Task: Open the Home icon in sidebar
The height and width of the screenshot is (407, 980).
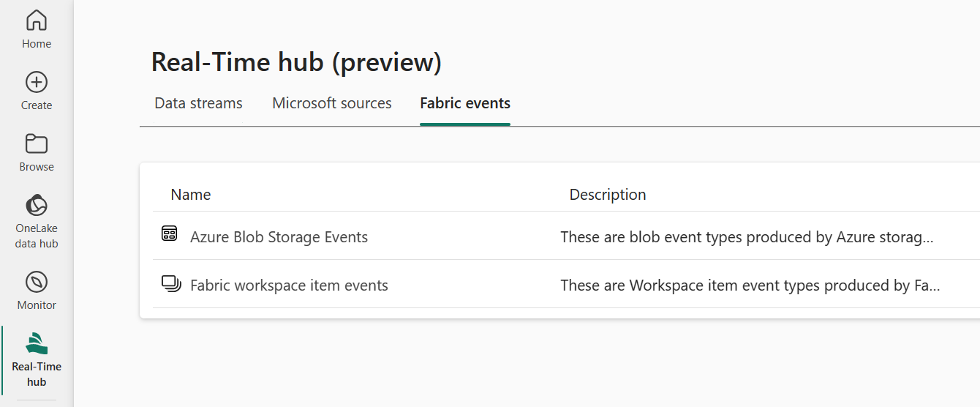Action: pyautogui.click(x=37, y=20)
